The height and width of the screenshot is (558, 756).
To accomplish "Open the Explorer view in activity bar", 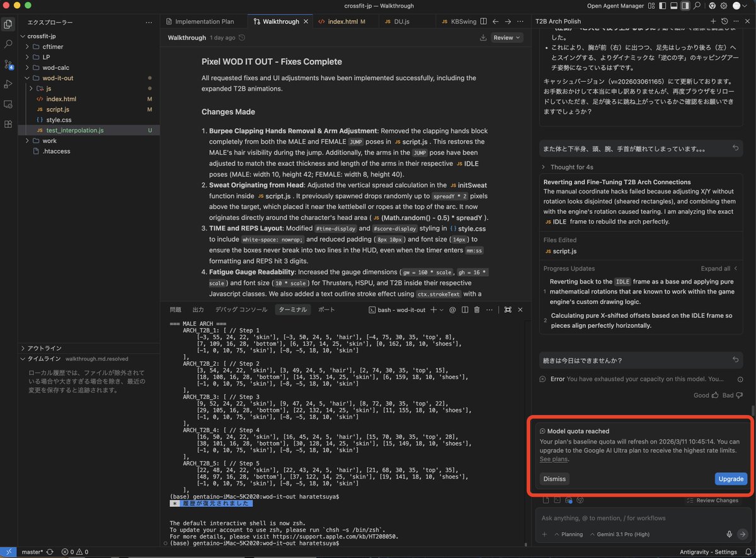I will click(8, 25).
